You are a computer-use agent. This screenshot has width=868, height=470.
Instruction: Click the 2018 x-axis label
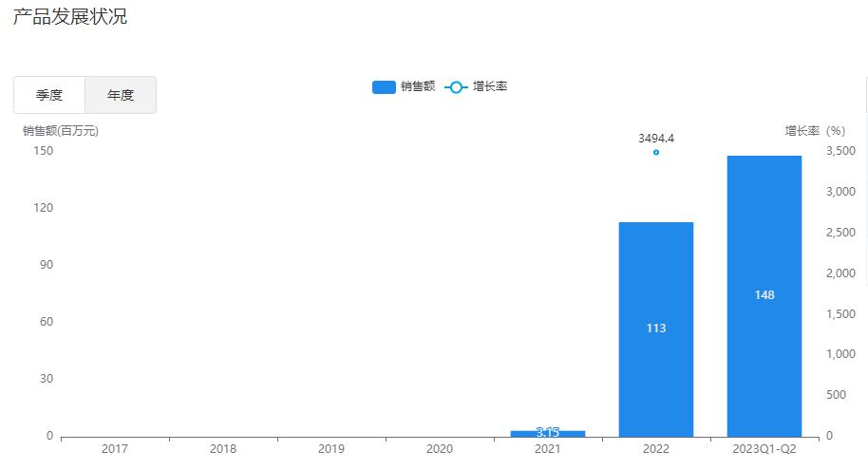tap(223, 449)
